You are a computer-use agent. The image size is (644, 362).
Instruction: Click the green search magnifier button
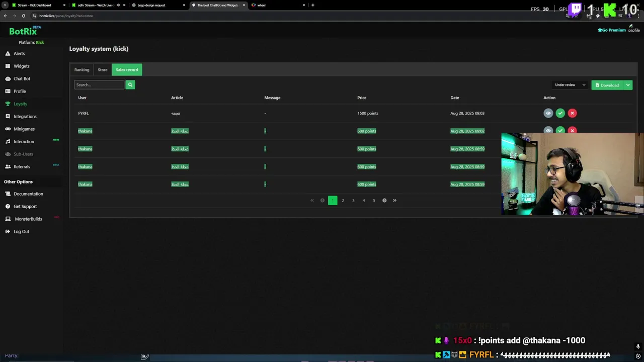point(130,84)
